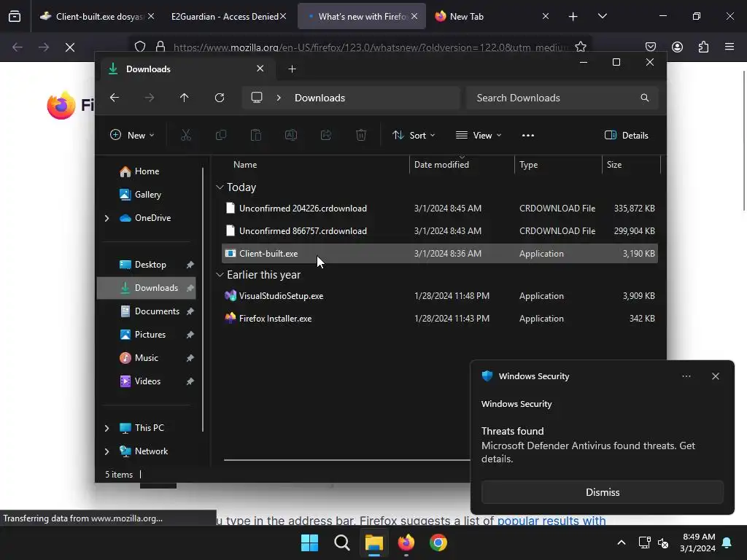Open taskbar Search
The width and height of the screenshot is (747, 560).
[x=341, y=542]
